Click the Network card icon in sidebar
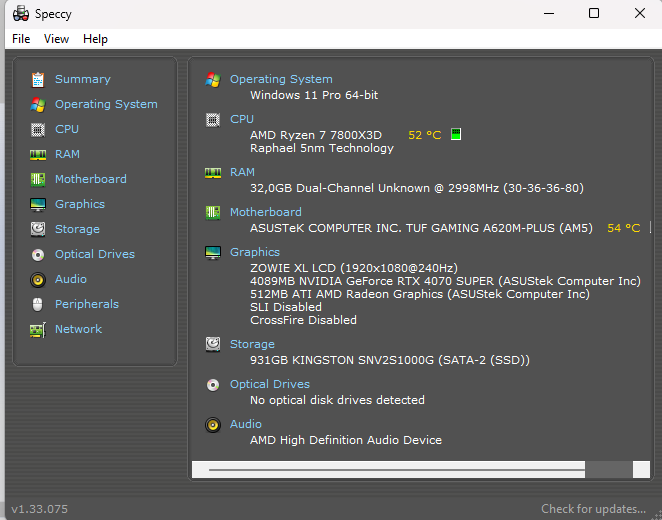662x520 pixels. tap(38, 330)
